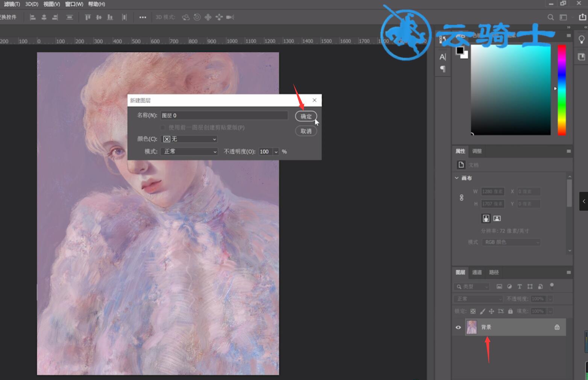
Task: Open the workspace switcher icon
Action: pyautogui.click(x=563, y=17)
